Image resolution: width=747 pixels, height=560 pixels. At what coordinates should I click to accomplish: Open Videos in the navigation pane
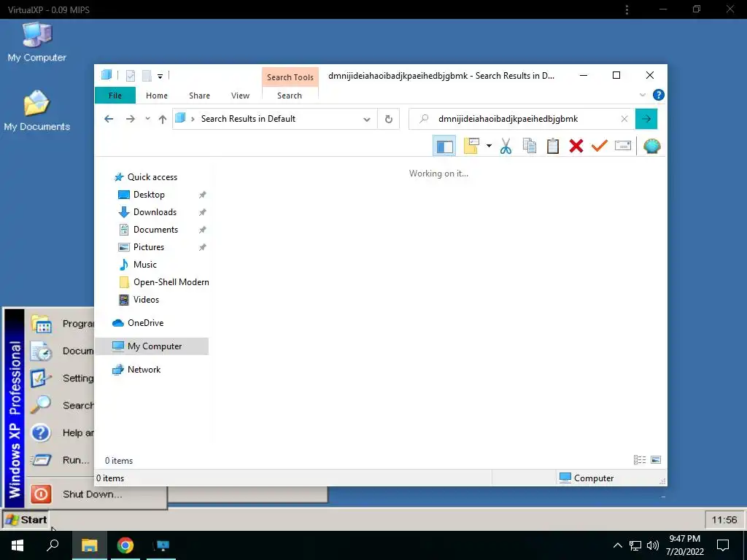(x=146, y=300)
